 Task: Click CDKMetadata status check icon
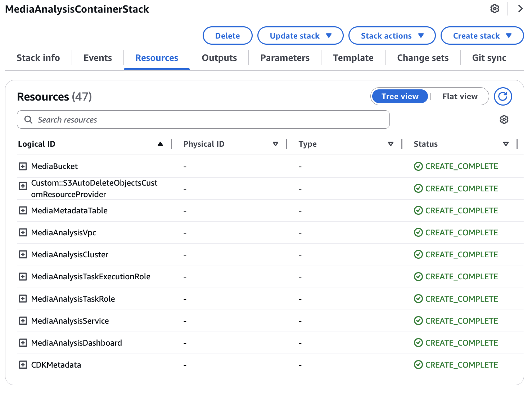click(x=418, y=365)
